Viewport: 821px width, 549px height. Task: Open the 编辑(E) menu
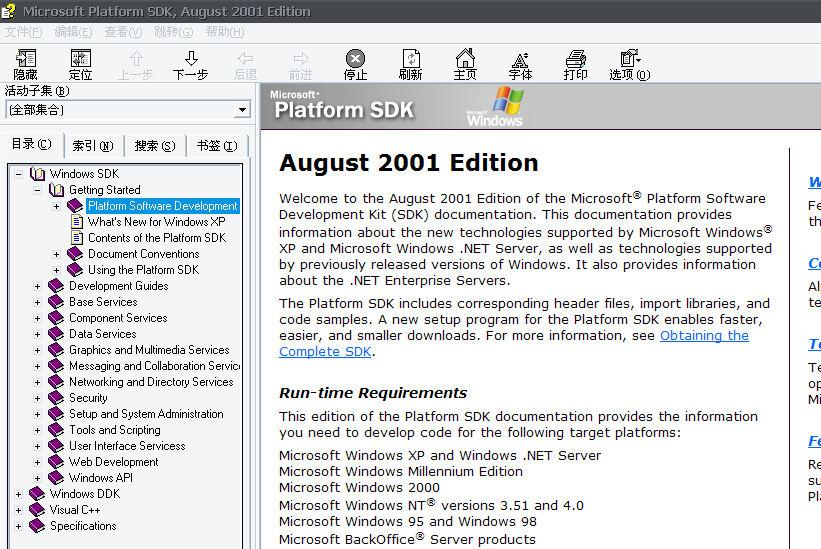pyautogui.click(x=73, y=32)
